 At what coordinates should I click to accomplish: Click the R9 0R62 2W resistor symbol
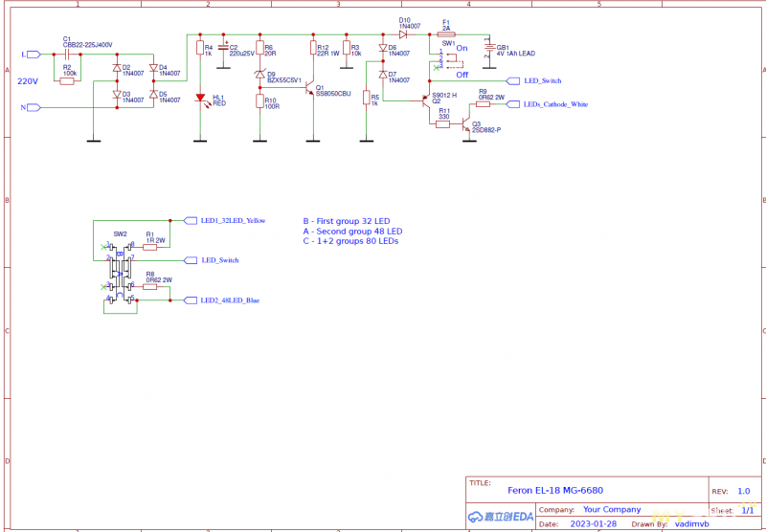pyautogui.click(x=484, y=104)
